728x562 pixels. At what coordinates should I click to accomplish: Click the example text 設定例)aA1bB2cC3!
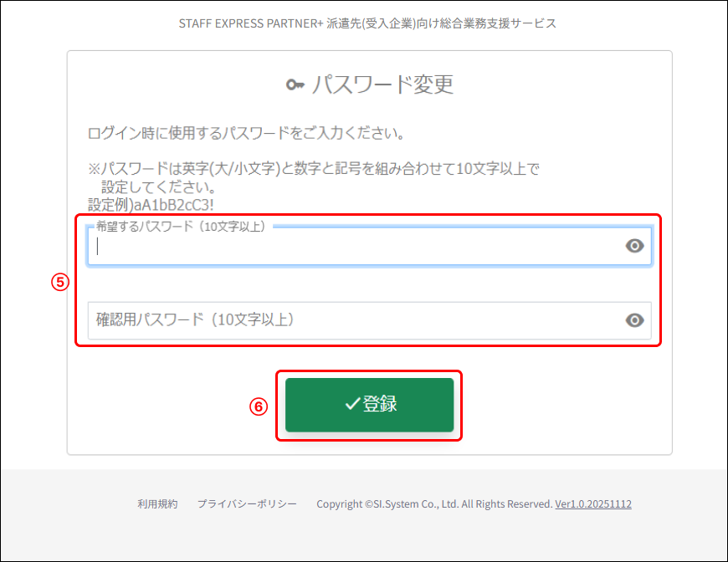tap(151, 205)
